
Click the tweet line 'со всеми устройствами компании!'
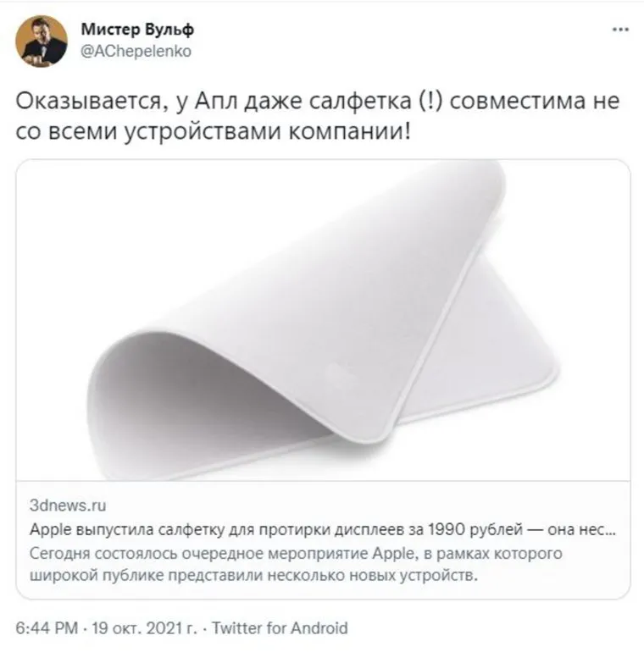213,132
